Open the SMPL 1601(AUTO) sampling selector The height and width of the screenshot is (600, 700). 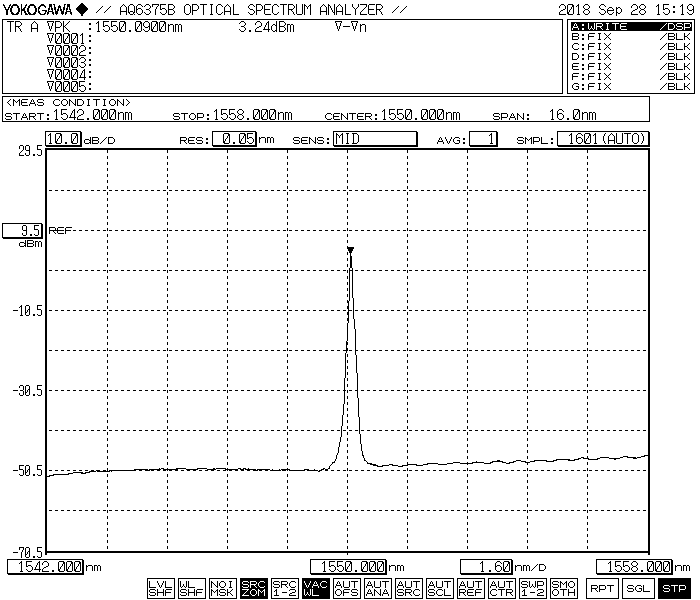(602, 139)
